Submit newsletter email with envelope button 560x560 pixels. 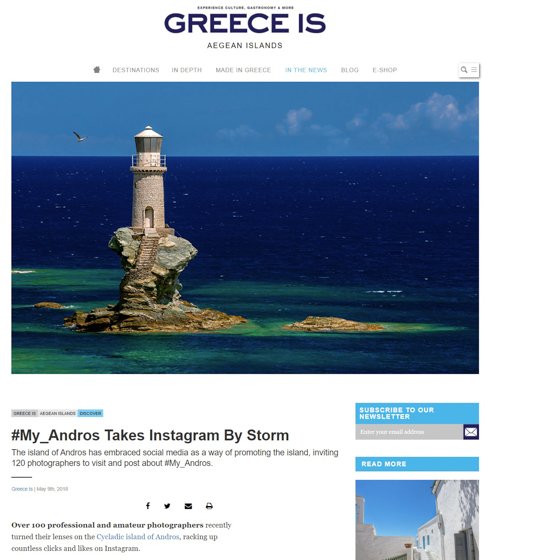pos(471,432)
